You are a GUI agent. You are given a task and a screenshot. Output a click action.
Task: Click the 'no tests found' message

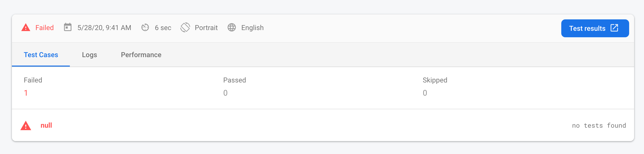[x=599, y=125]
